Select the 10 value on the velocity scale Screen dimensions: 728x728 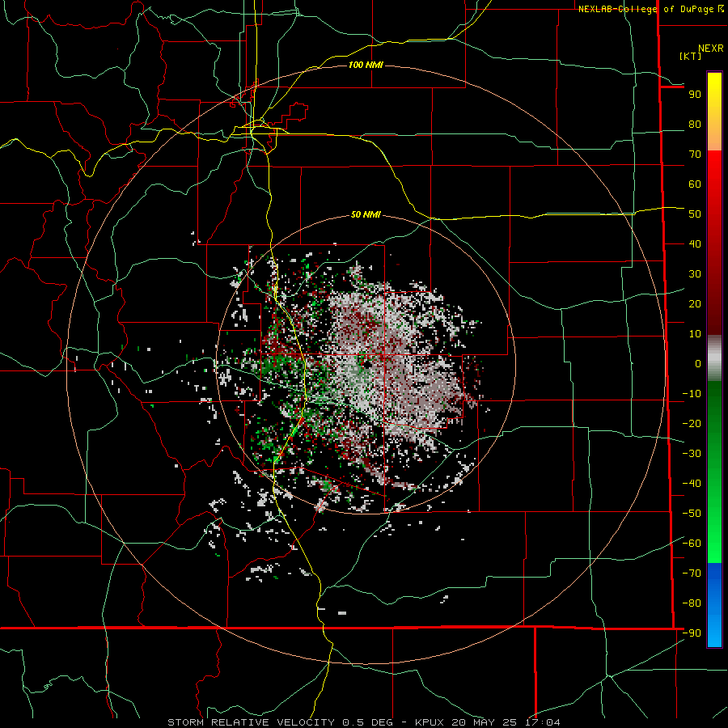[695, 334]
